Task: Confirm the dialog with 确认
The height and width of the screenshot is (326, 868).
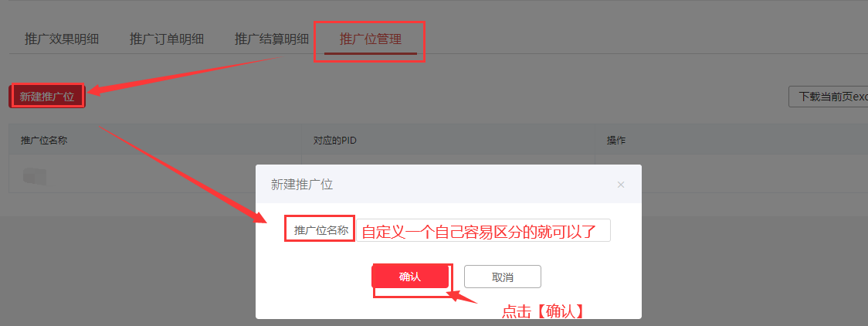Action: pyautogui.click(x=409, y=277)
